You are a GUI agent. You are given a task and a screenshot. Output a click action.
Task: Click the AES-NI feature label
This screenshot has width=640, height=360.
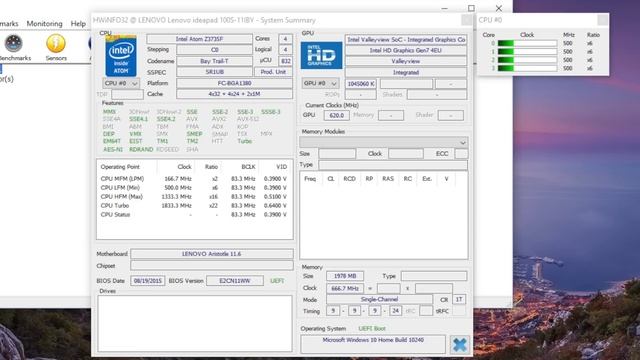pyautogui.click(x=113, y=149)
